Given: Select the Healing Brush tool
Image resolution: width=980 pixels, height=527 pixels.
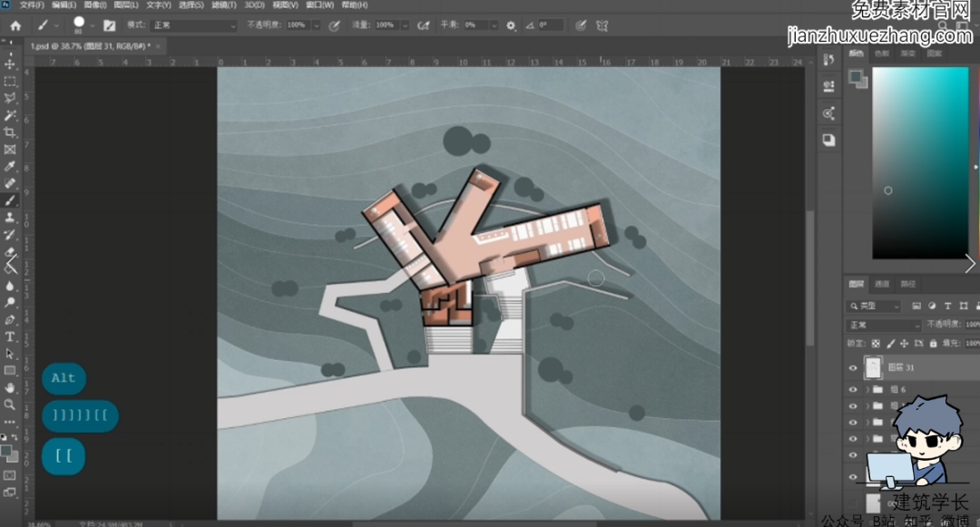Looking at the screenshot, I should click(x=10, y=183).
